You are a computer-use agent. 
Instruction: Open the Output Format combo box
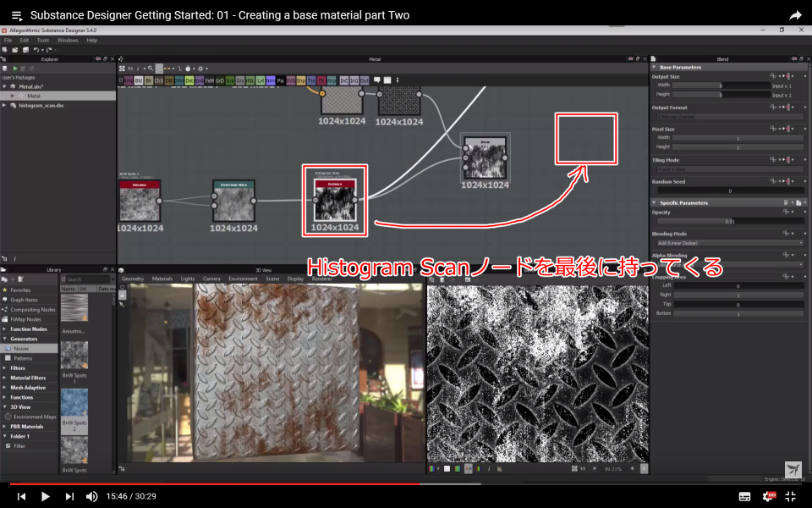pos(730,117)
